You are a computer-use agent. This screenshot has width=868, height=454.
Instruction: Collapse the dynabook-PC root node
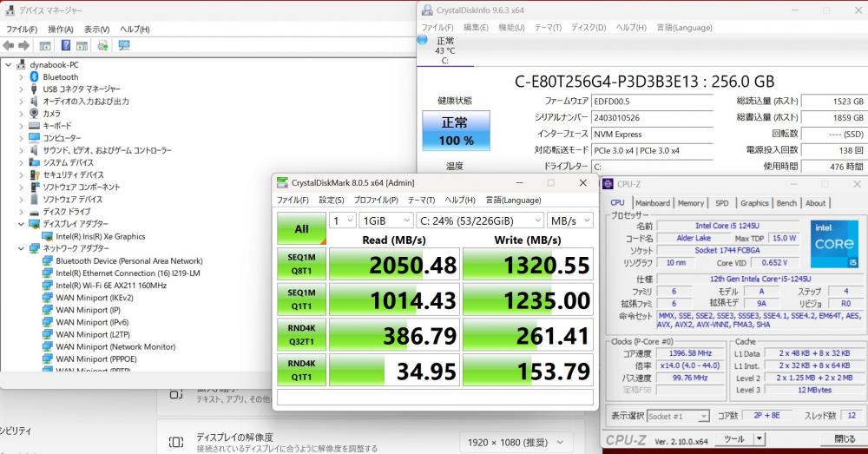point(9,65)
